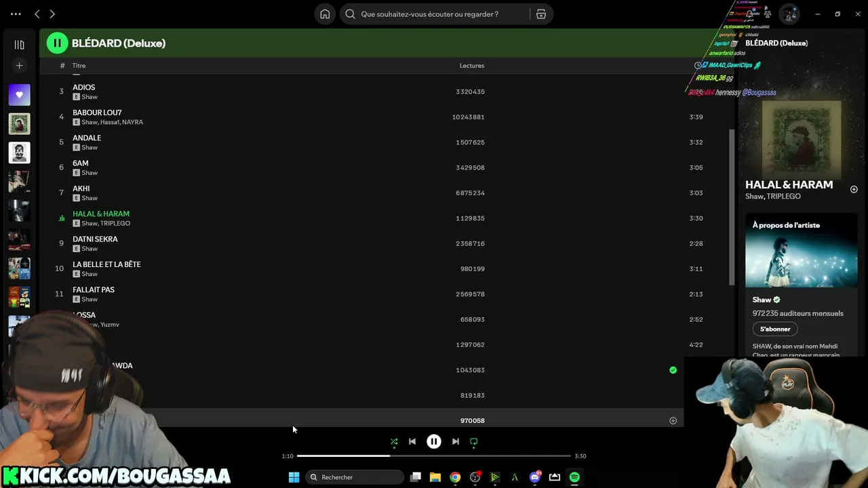Open HALAL & HARAM title in the right panel
The height and width of the screenshot is (488, 868).
pyautogui.click(x=789, y=184)
